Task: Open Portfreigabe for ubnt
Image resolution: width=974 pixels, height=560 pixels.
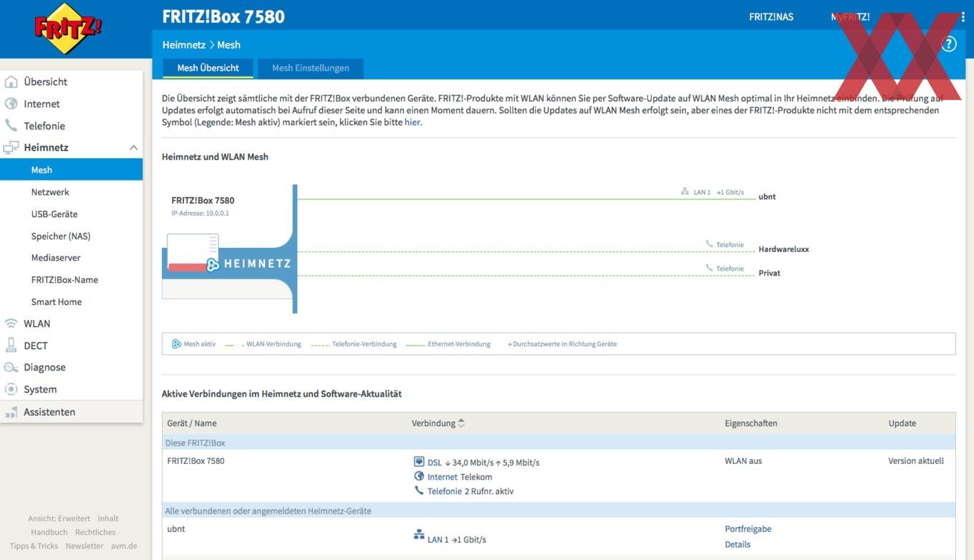Action: click(748, 529)
